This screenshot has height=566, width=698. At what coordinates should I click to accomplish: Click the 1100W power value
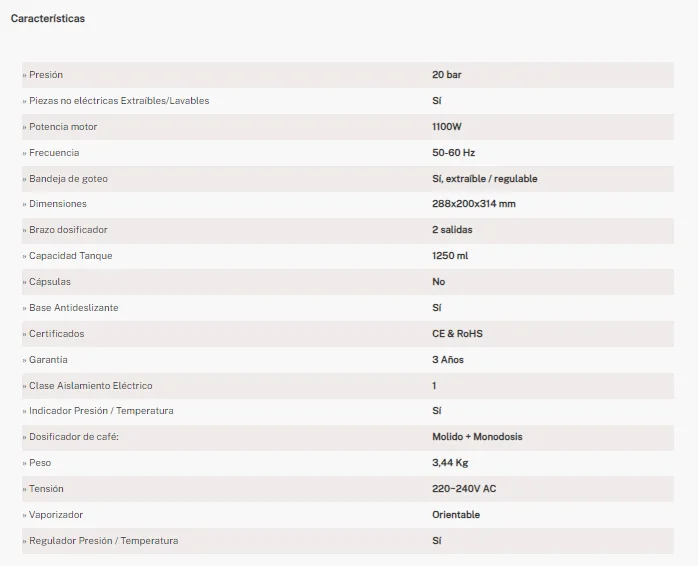coord(446,127)
